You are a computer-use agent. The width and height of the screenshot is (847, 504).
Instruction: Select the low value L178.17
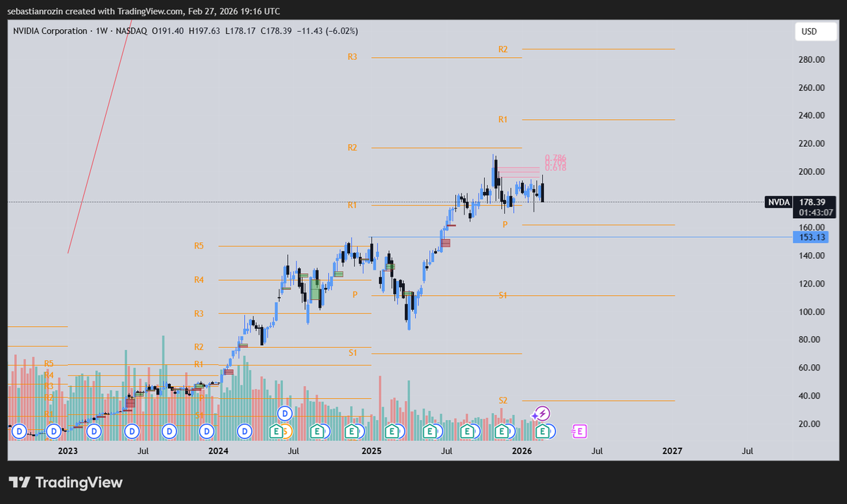tap(241, 31)
